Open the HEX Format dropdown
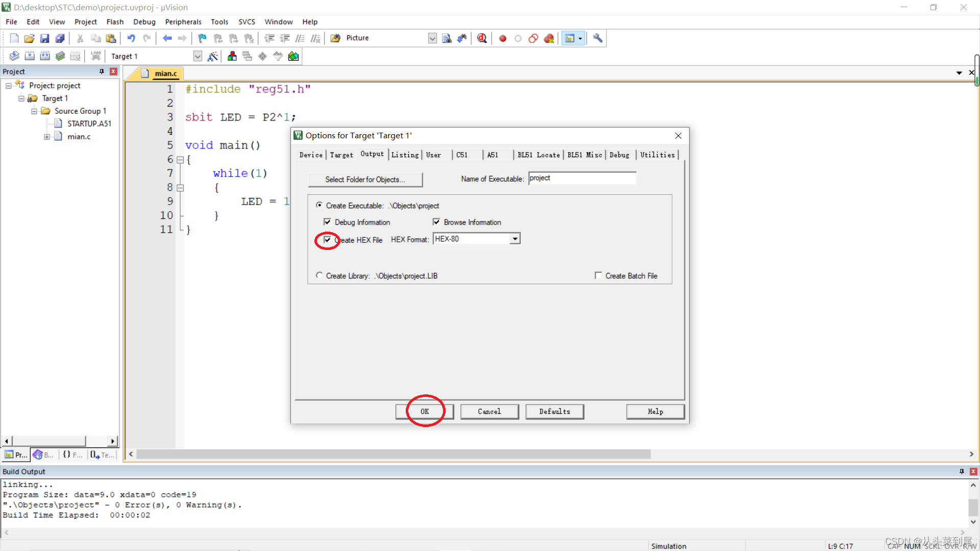 point(515,239)
